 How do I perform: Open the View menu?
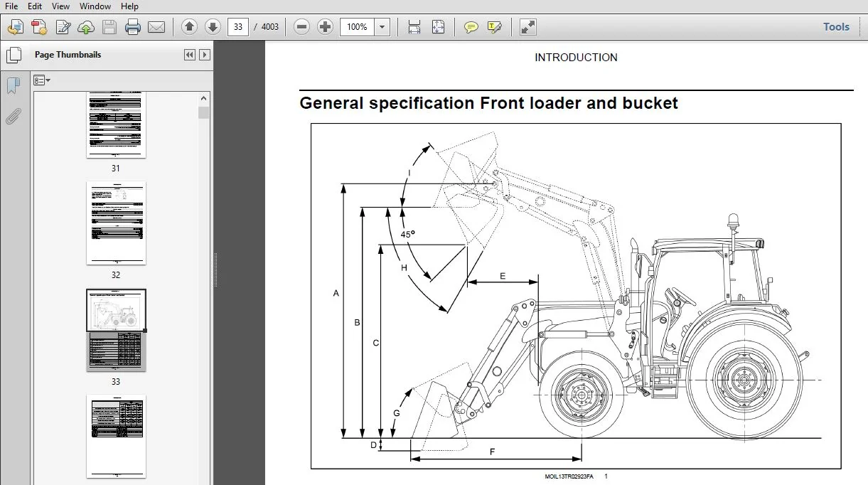(x=60, y=6)
